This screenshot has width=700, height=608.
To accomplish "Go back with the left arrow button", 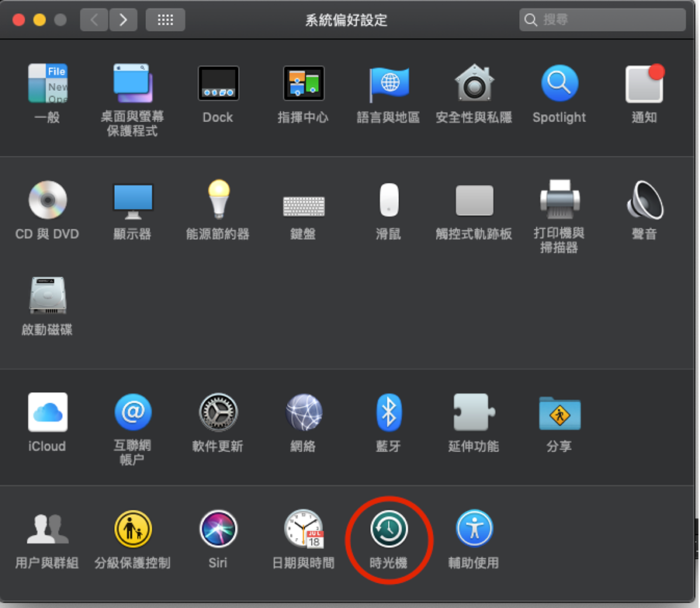I will tap(94, 19).
